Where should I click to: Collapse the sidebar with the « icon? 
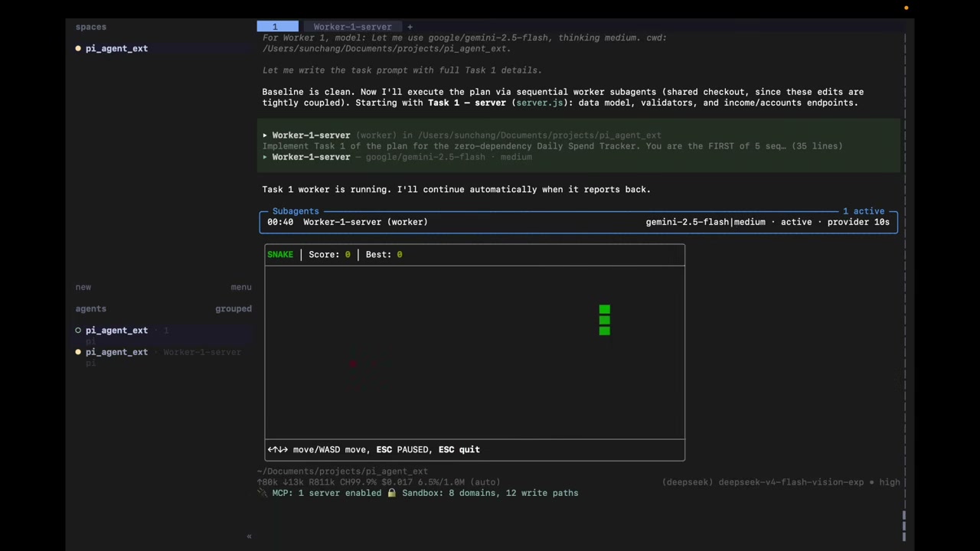click(x=249, y=536)
